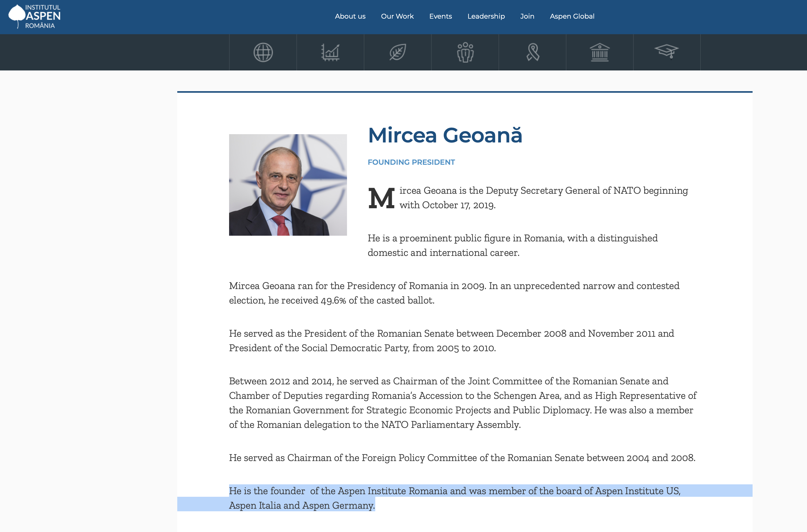
Task: Click Mircea Geoană's portrait photo
Action: tap(288, 185)
